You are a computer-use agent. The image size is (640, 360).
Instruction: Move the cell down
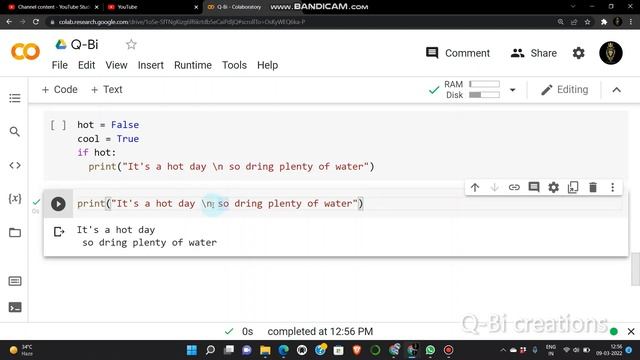[x=494, y=188]
